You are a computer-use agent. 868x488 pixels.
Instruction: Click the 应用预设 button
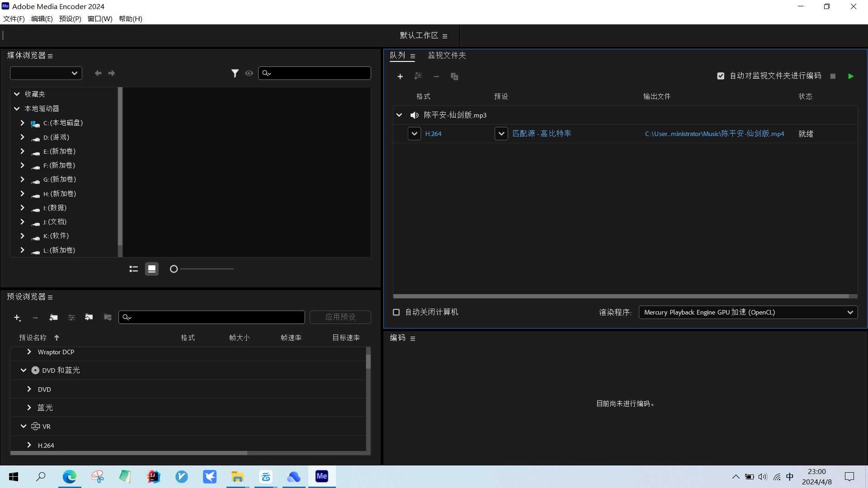point(340,317)
